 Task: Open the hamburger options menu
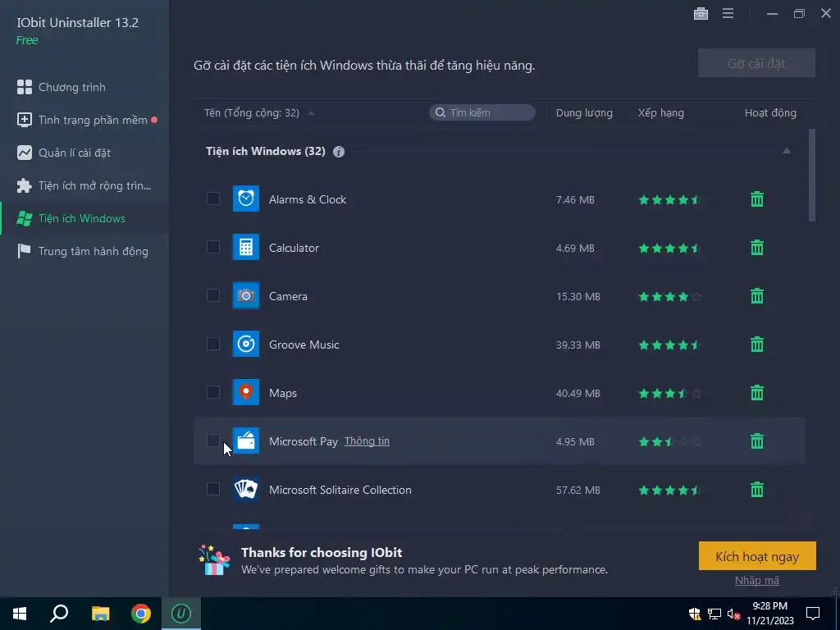[x=728, y=13]
